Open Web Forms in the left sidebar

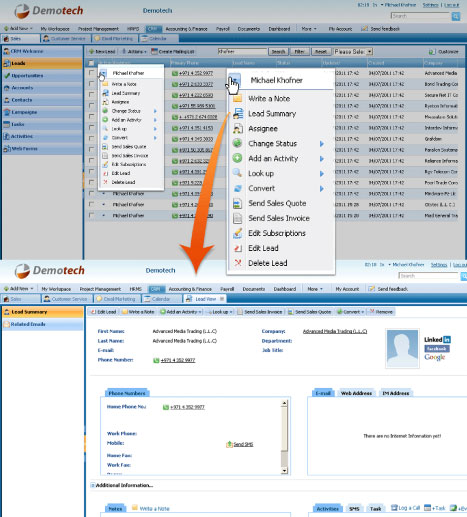(x=42, y=149)
